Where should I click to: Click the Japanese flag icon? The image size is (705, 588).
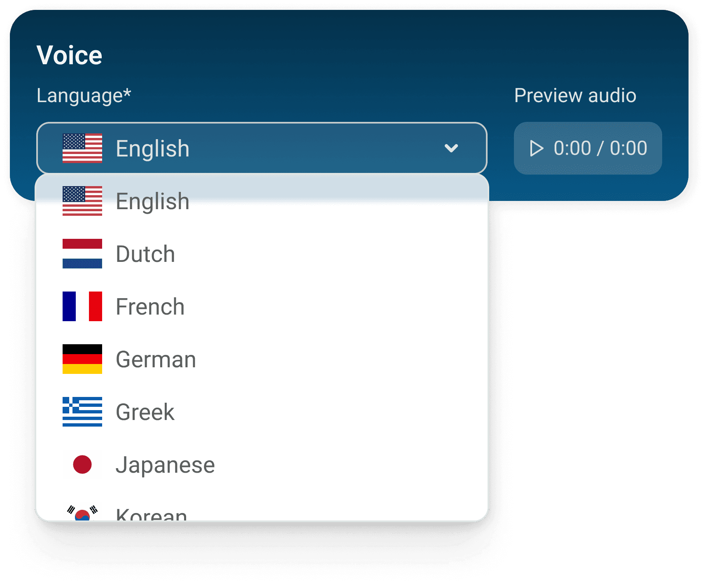point(82,464)
